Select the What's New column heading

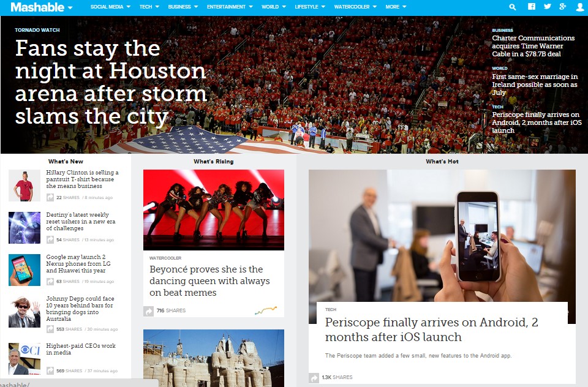66,161
